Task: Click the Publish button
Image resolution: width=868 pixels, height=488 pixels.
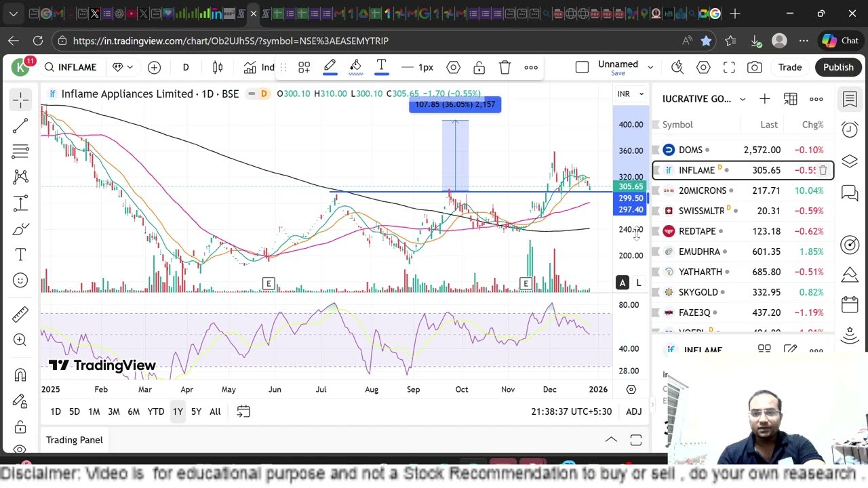Action: click(x=838, y=67)
